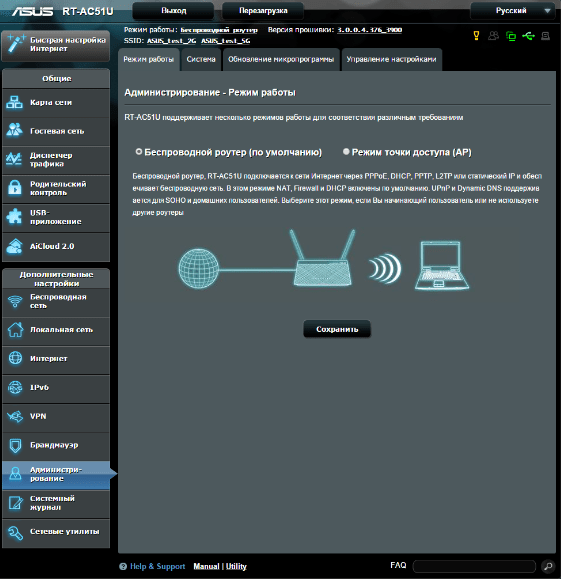This screenshot has height=579, width=561.
Task: Open the Network Tools wrench icon (Сетевые утилиты)
Action: [15, 532]
